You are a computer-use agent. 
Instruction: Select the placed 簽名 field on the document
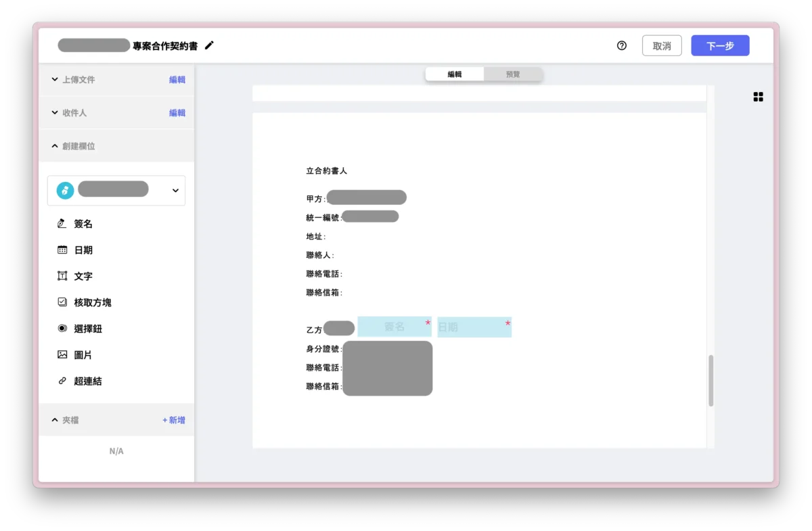[394, 327]
